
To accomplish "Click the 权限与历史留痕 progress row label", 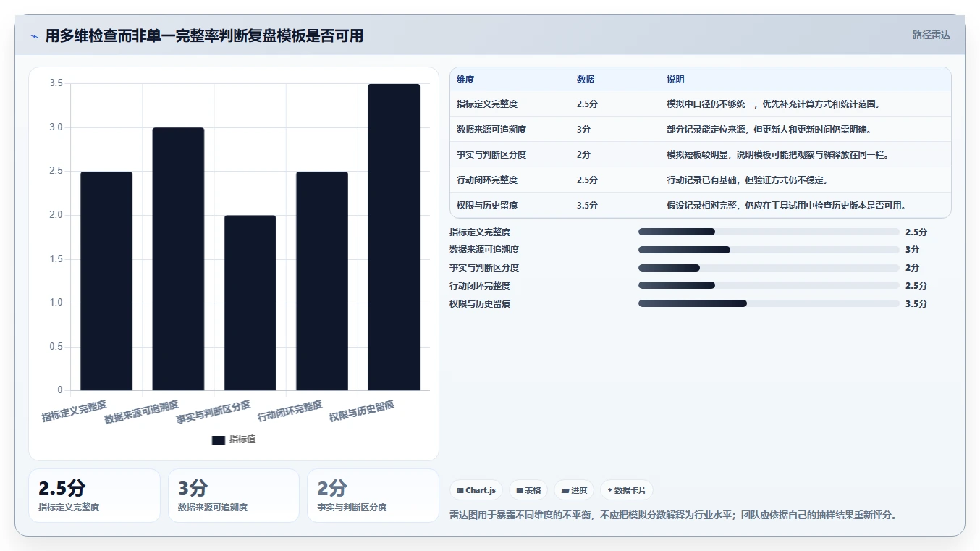I will pyautogui.click(x=480, y=304).
